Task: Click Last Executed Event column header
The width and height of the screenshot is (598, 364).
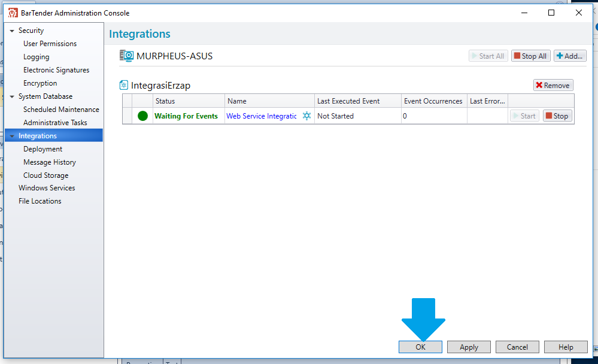Action: (x=358, y=101)
